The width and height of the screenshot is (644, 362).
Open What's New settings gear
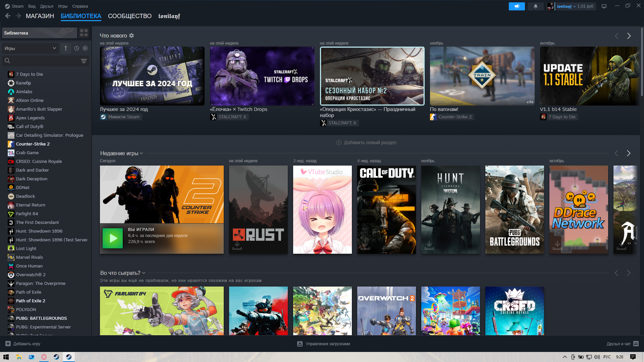[131, 36]
